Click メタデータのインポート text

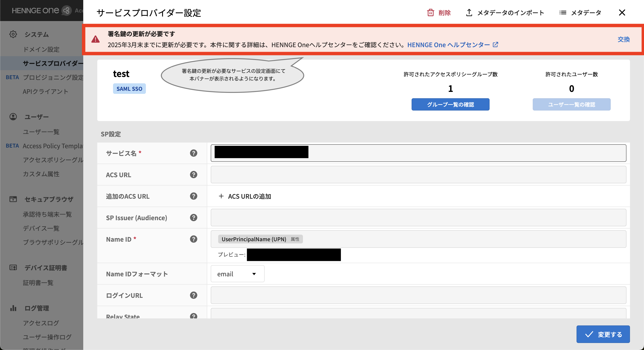click(511, 12)
